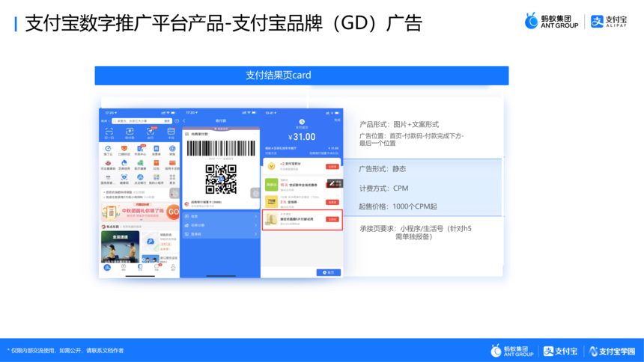Image resolution: width=644 pixels, height=362 pixels.
Task: Tap the barcode on the payment screen
Action: tap(221, 148)
